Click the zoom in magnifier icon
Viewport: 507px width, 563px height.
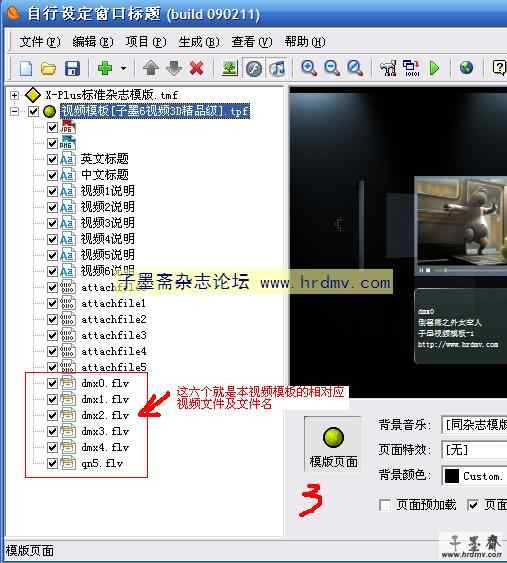tap(309, 68)
